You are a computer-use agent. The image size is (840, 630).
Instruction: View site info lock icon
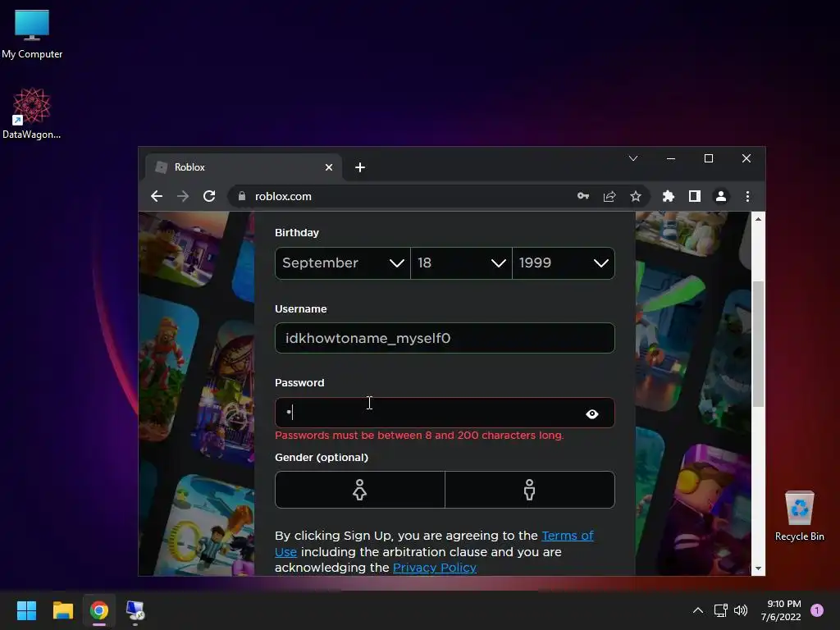242,197
